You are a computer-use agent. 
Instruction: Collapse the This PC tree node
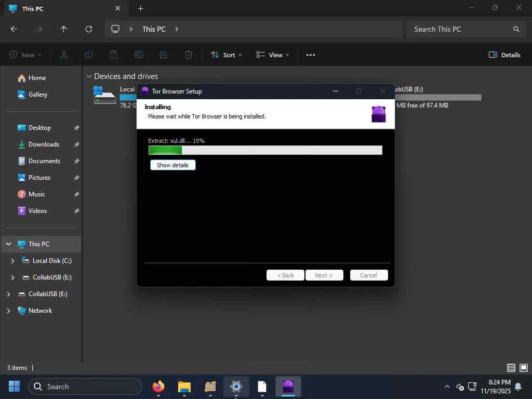pos(8,244)
